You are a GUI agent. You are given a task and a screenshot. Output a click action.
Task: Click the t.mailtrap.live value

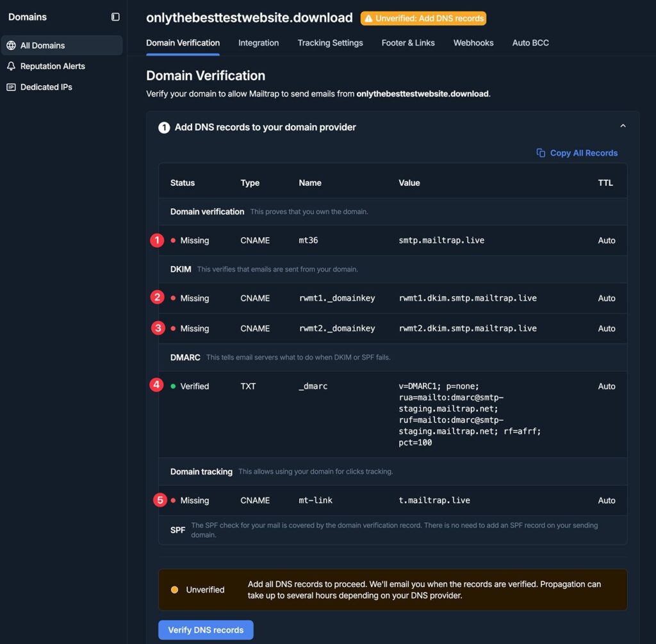click(x=434, y=500)
